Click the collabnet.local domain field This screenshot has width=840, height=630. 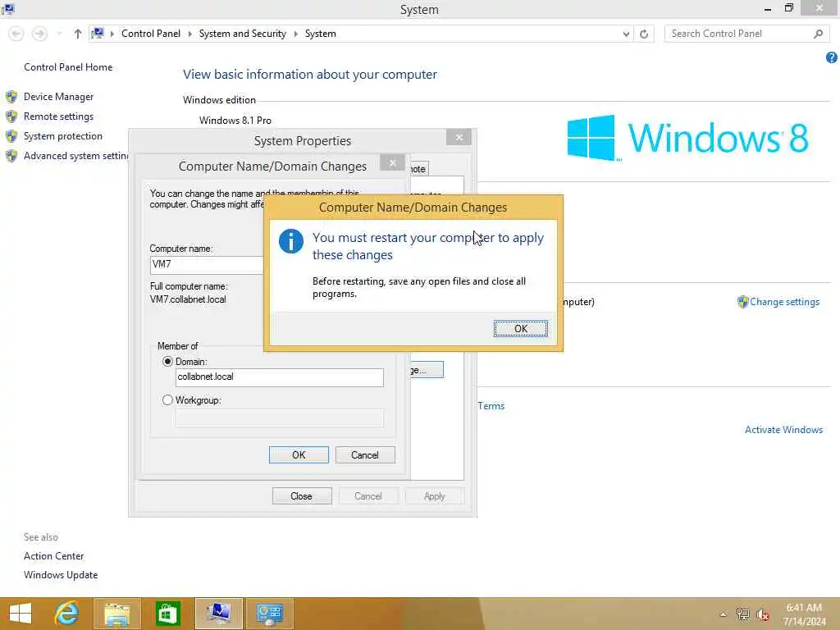click(279, 377)
